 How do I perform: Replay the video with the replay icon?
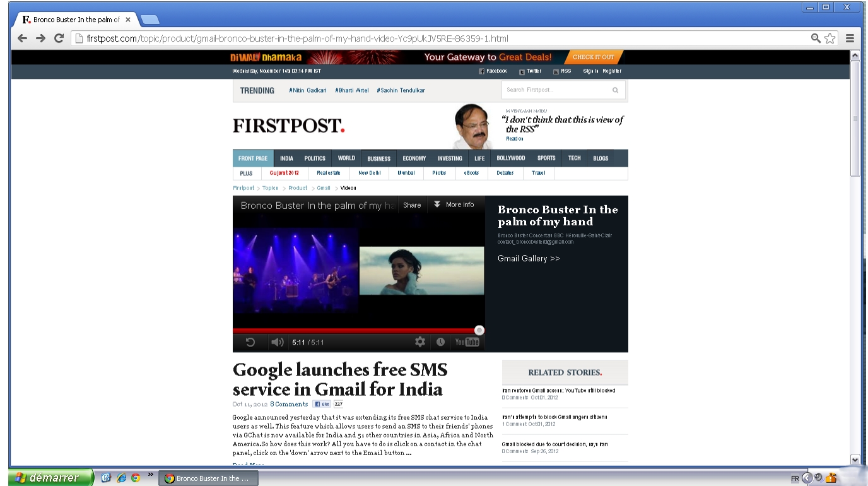[x=250, y=342]
